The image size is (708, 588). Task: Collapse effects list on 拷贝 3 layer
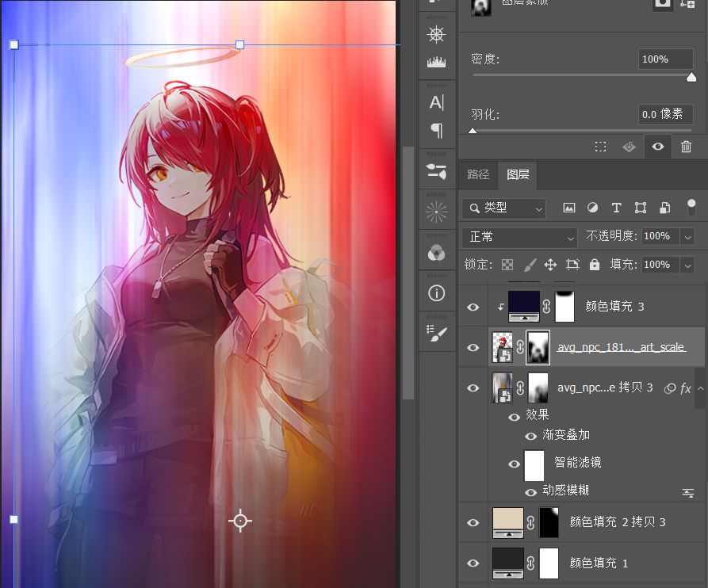click(x=700, y=388)
